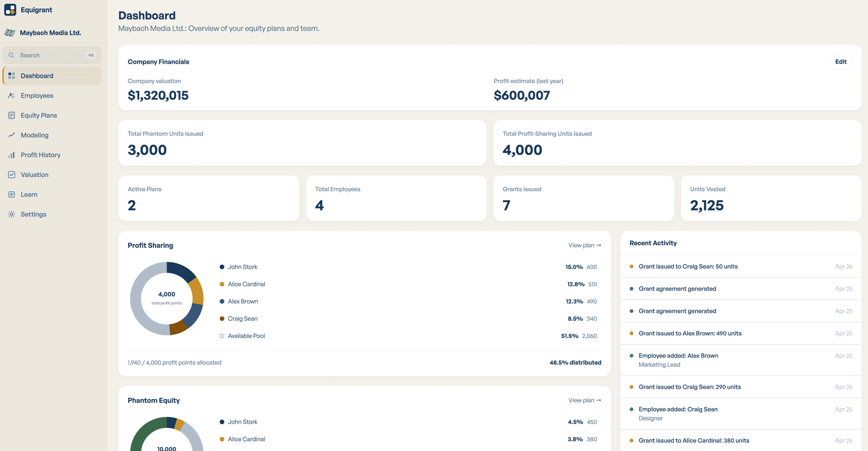Open Equity Plans in the sidebar
Viewport: 868px width, 451px height.
(52, 115)
